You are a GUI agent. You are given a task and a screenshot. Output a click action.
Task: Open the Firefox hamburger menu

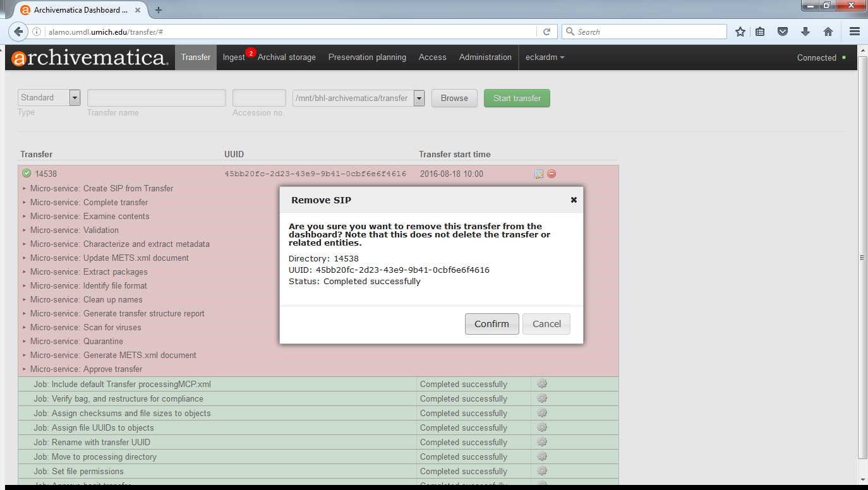tap(854, 32)
